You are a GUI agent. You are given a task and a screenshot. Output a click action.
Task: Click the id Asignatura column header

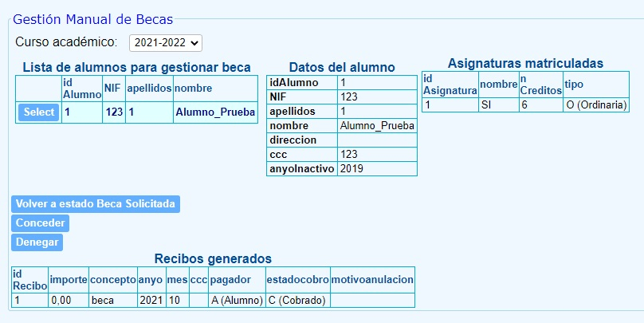(x=450, y=85)
